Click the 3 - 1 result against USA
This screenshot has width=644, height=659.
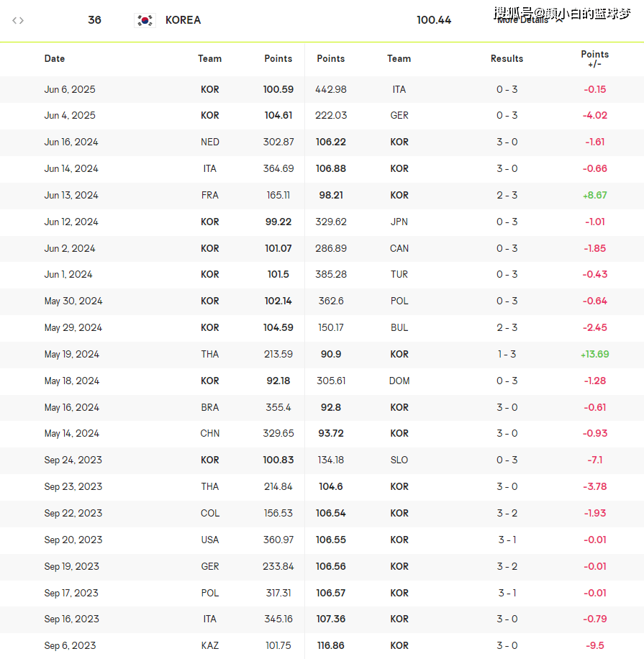(507, 540)
